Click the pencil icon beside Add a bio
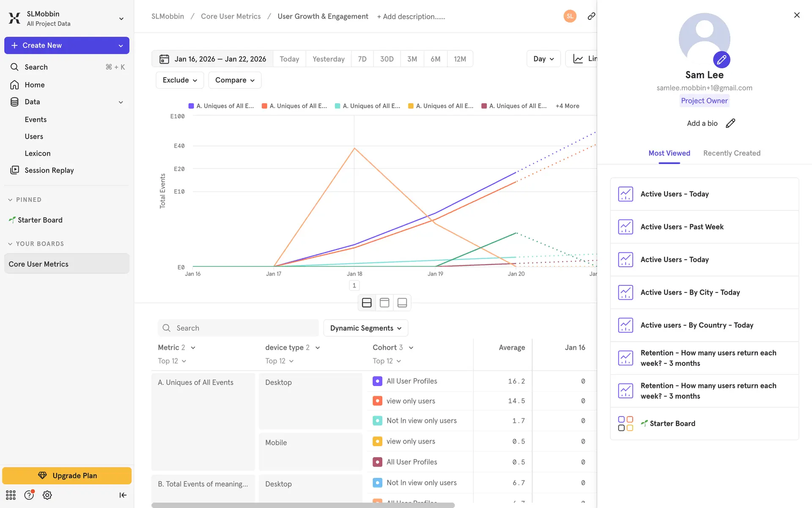 [730, 123]
